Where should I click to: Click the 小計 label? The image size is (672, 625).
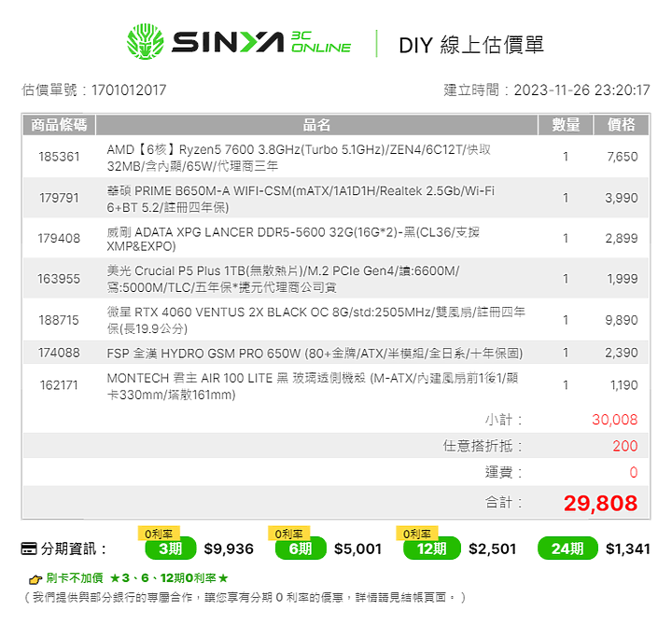point(504,420)
